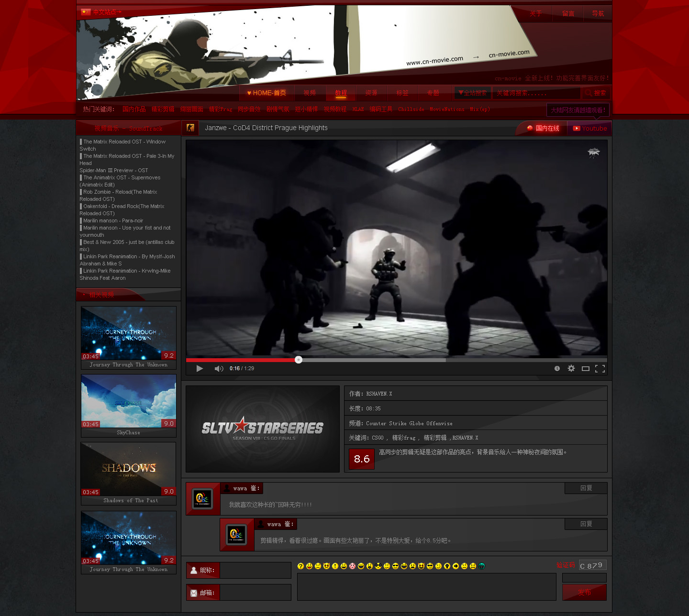Screen dimensions: 689x616
Task: Mute the video using the speaker icon
Action: click(x=219, y=369)
